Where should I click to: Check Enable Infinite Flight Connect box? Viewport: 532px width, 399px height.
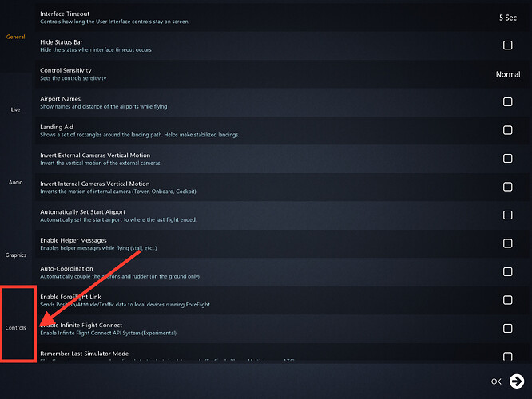click(507, 328)
